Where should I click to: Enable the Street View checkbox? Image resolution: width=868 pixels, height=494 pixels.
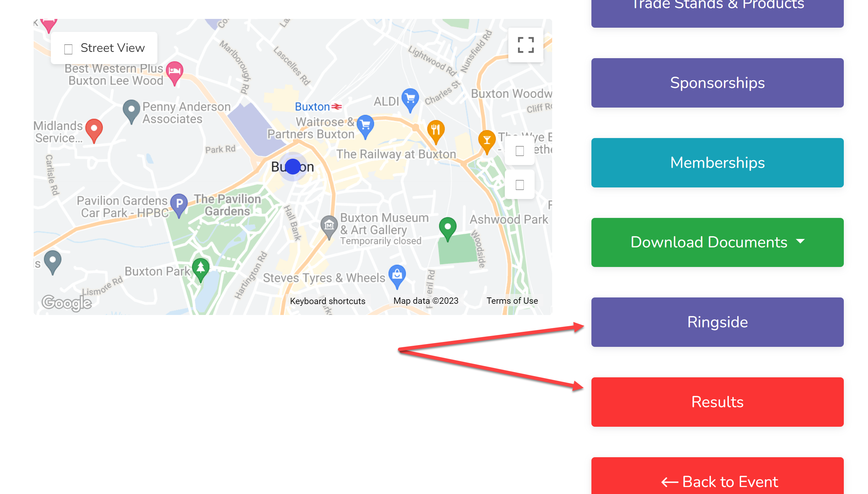[68, 49]
